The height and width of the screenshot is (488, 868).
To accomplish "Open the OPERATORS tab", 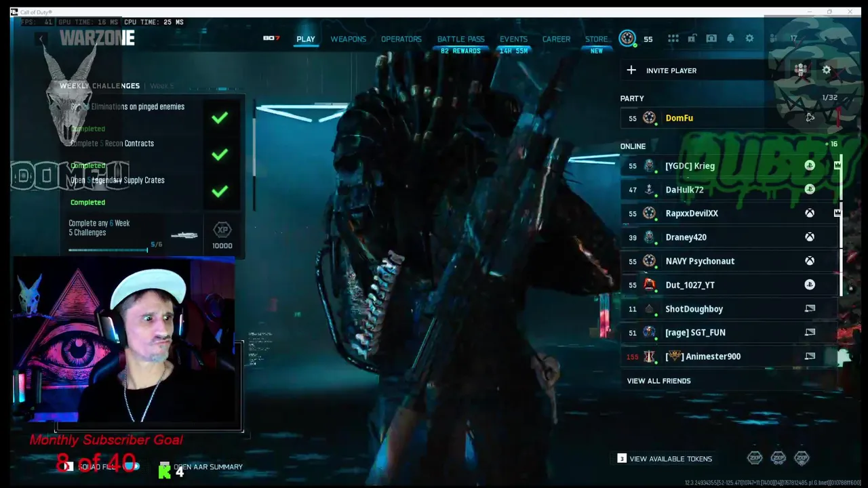I will point(401,39).
